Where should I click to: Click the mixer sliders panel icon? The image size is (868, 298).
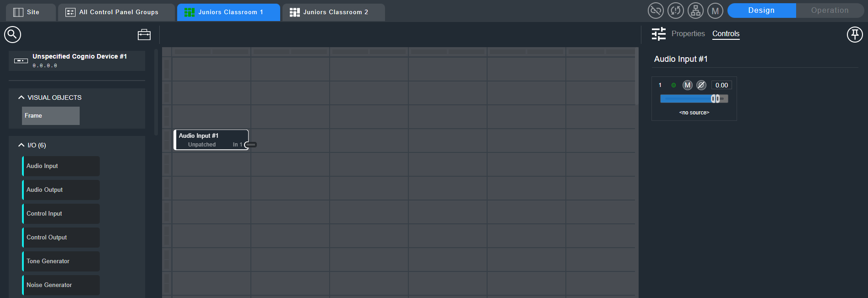tap(659, 34)
